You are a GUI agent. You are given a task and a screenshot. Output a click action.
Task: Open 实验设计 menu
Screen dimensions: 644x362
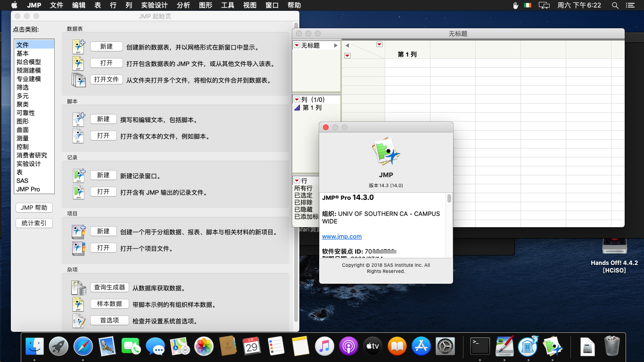[x=154, y=5]
